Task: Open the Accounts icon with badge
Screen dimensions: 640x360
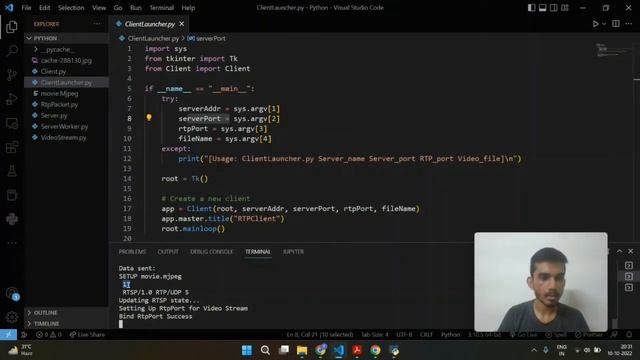Action: click(x=12, y=293)
